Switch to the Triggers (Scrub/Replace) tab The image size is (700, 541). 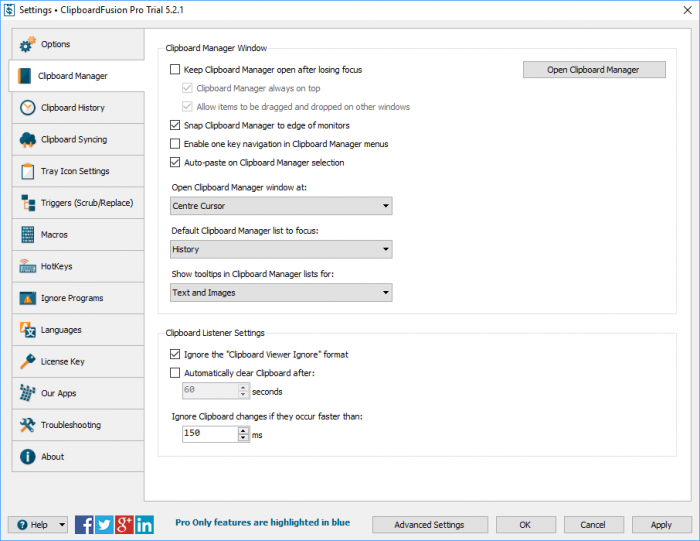coord(78,203)
